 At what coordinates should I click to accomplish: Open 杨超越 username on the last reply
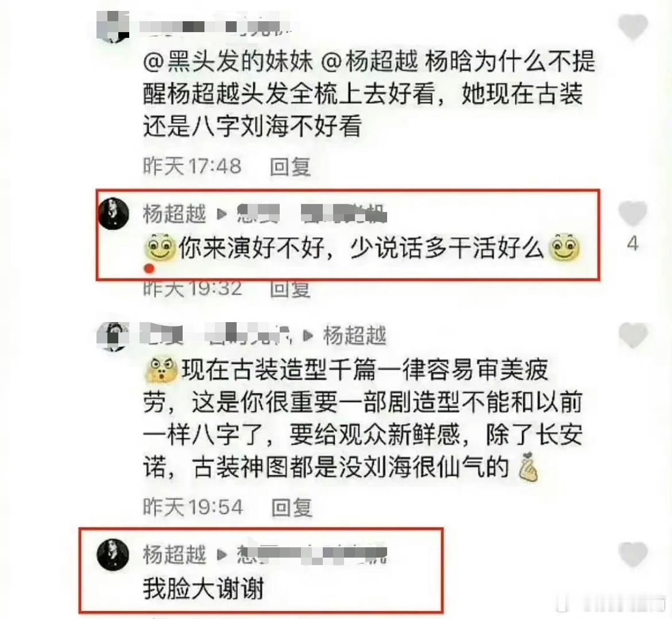pyautogui.click(x=175, y=554)
